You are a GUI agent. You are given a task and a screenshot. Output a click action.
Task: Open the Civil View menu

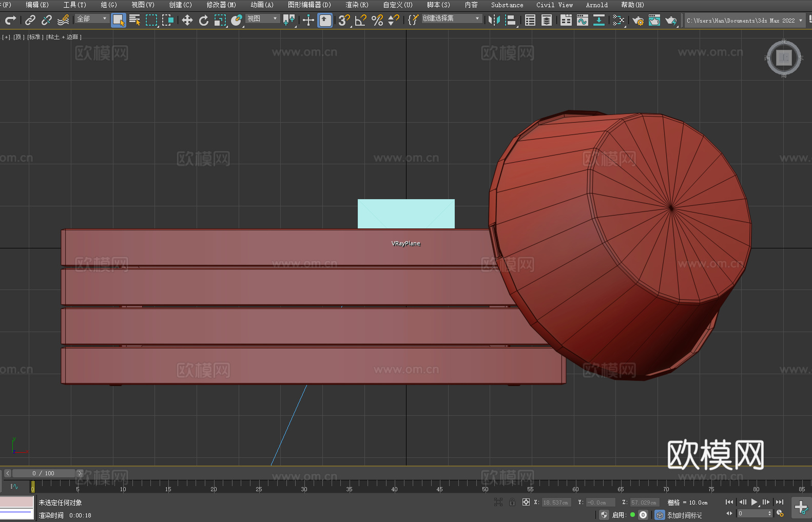(554, 5)
